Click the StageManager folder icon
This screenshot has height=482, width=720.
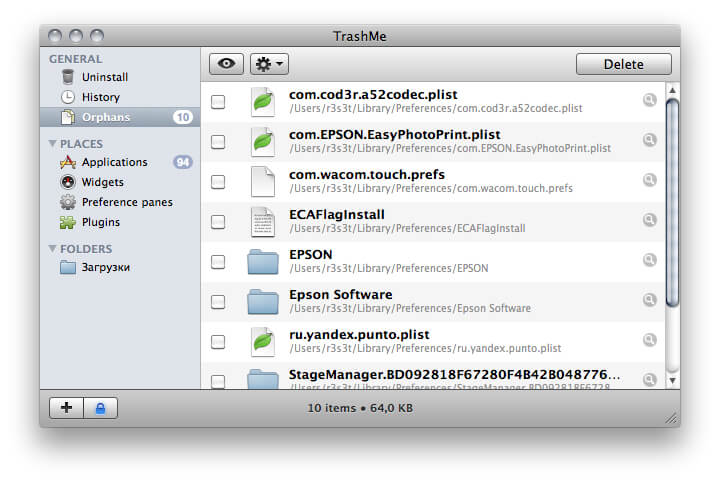263,380
